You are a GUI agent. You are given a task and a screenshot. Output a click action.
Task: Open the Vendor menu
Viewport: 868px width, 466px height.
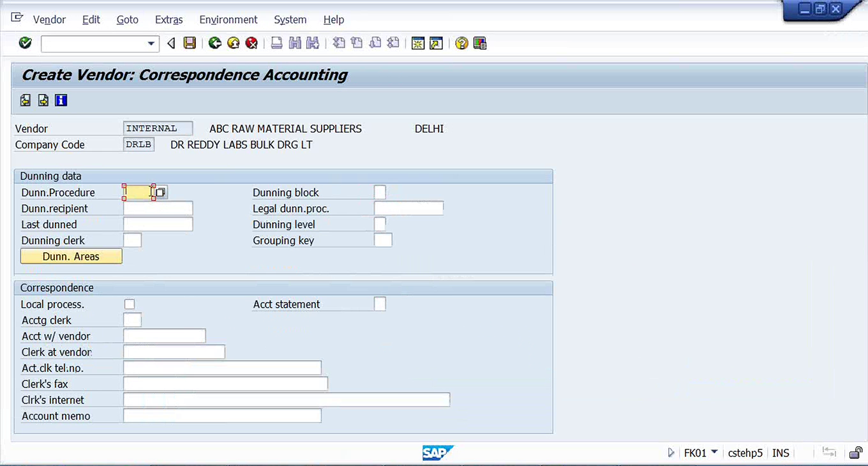pos(49,20)
